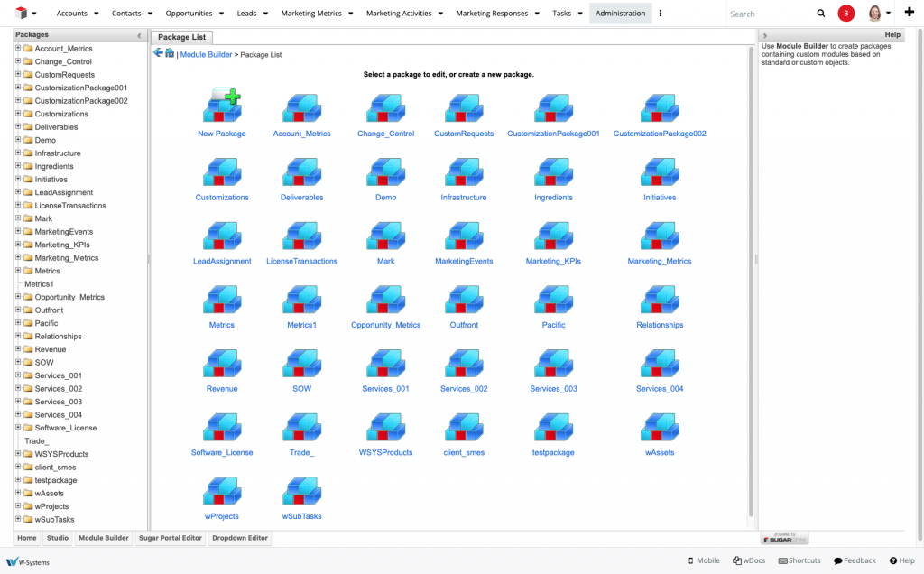Open the MarketingEvents package icon
Viewport: 924px width, 574px height.
[464, 236]
